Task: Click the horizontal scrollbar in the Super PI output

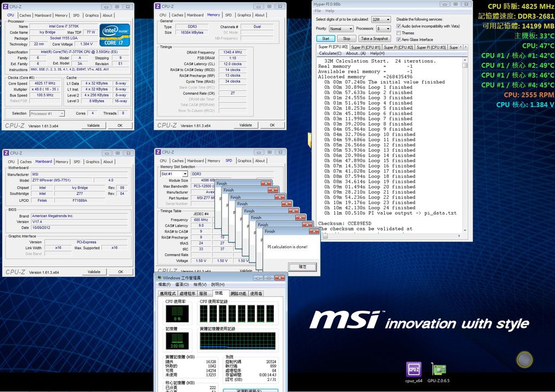Action: pyautogui.click(x=390, y=236)
